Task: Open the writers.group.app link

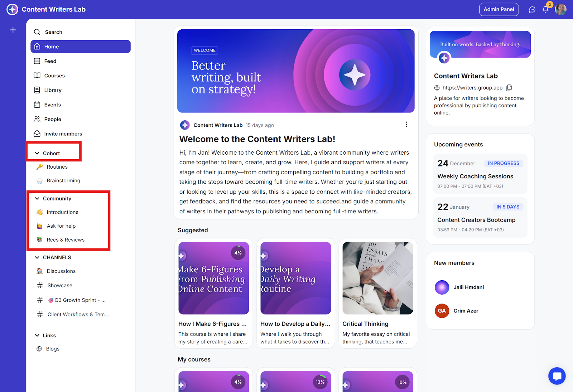Action: coord(472,88)
